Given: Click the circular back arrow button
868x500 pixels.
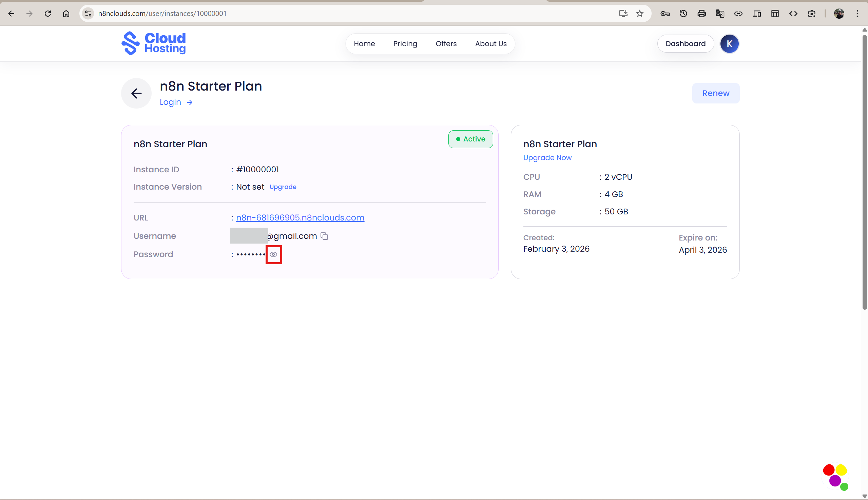Looking at the screenshot, I should (x=136, y=93).
